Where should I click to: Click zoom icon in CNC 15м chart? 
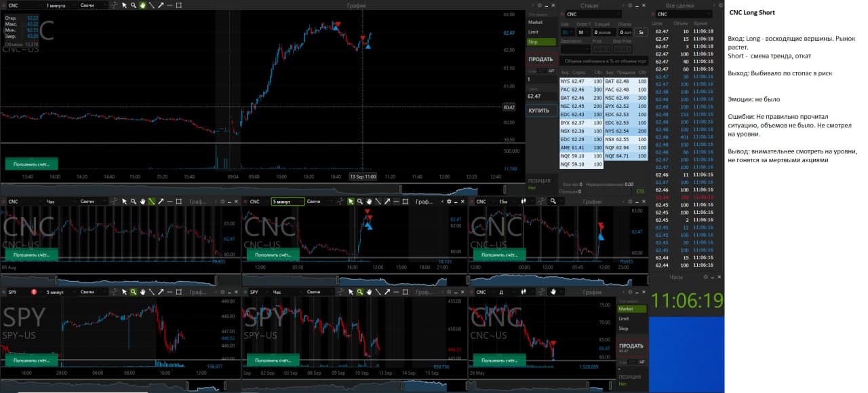click(x=553, y=201)
